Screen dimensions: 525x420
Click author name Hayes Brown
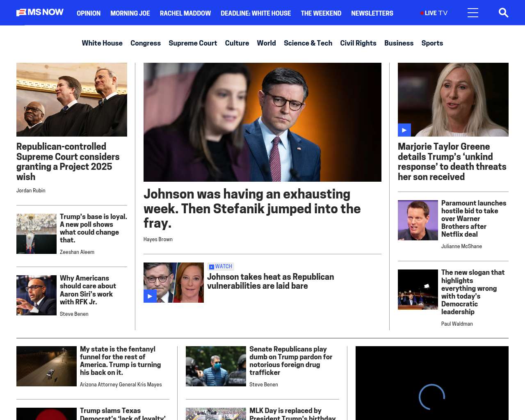tap(158, 240)
